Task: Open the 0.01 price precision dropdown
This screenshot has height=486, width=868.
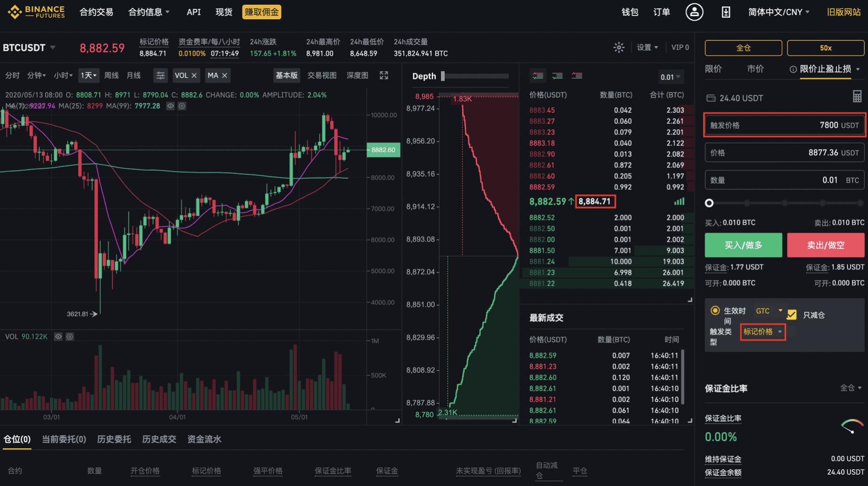Action: point(670,77)
